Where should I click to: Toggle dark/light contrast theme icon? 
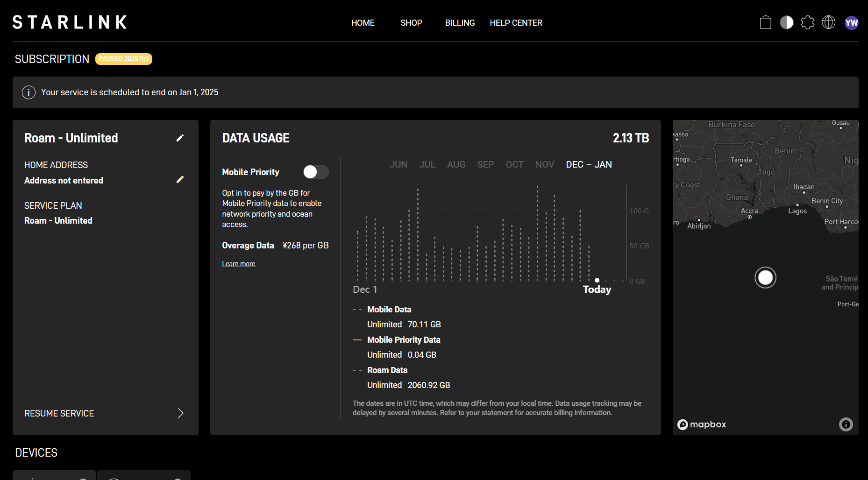pyautogui.click(x=786, y=22)
